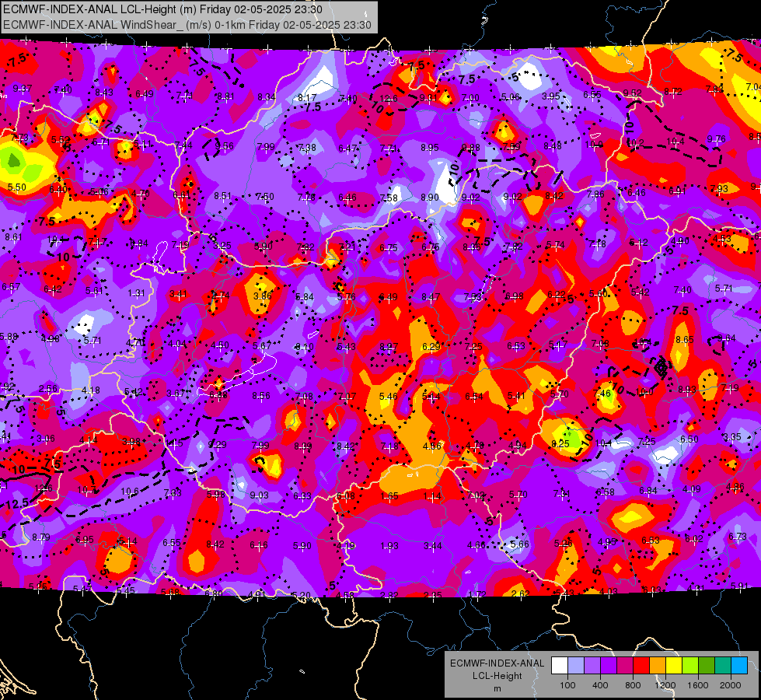Click the wind shear value '8.65'
Viewport: 761px width, 700px height.
click(684, 340)
